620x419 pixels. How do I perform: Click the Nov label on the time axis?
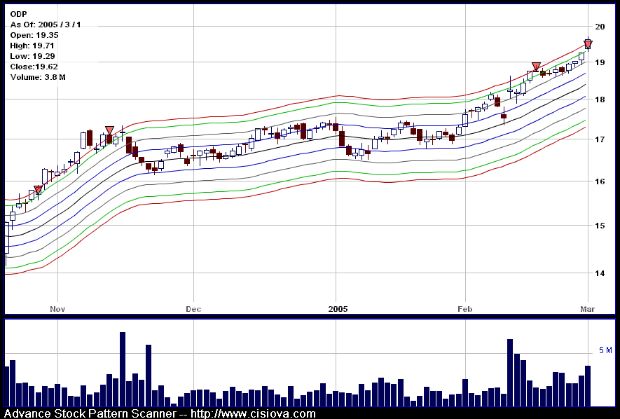click(57, 309)
